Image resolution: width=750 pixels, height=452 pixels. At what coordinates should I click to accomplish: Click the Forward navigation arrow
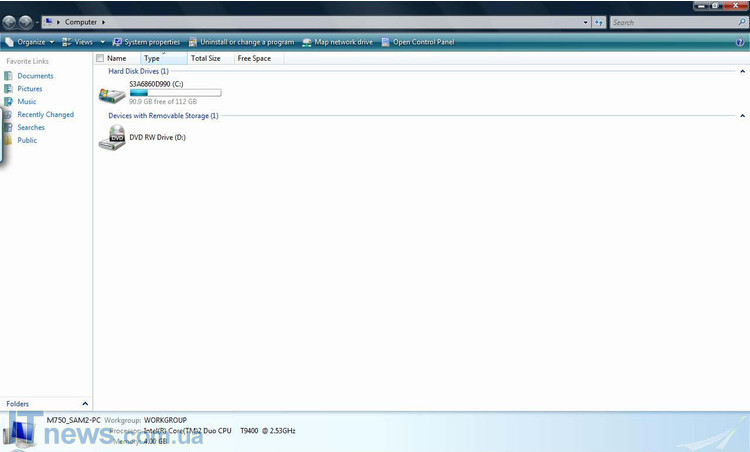pos(26,22)
